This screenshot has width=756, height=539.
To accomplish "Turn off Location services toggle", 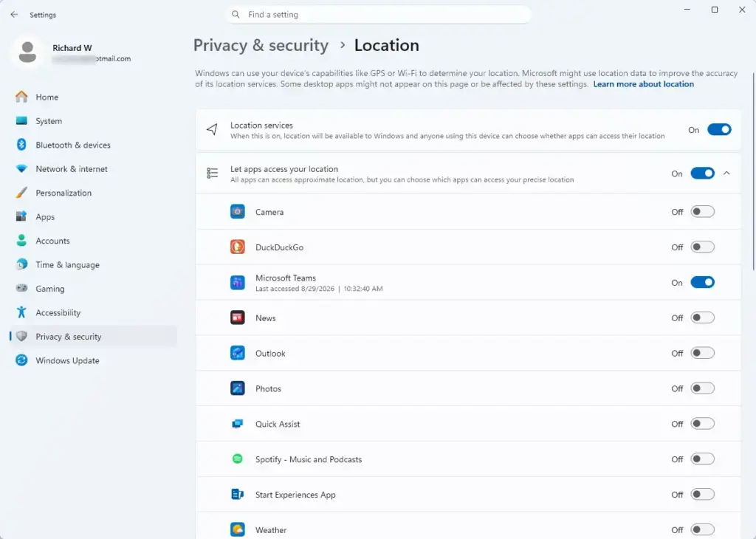I will (719, 130).
